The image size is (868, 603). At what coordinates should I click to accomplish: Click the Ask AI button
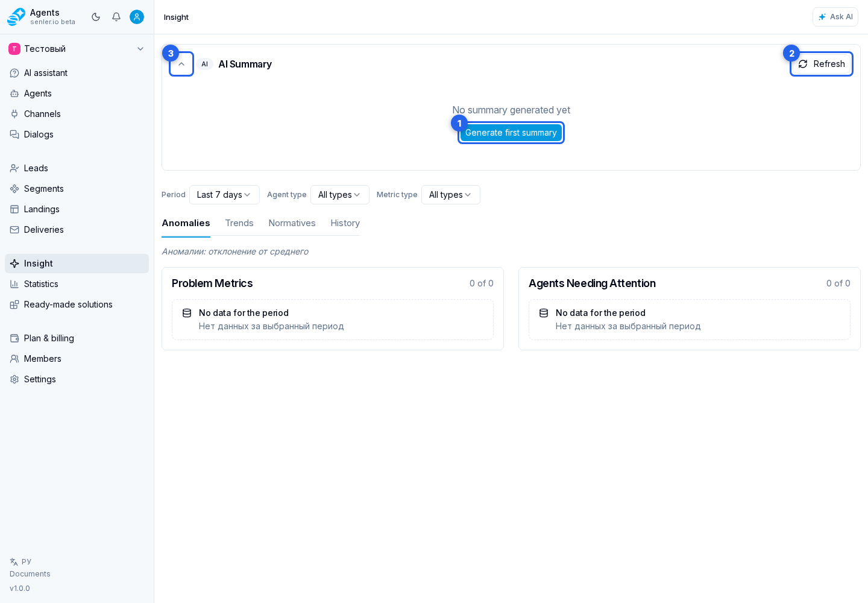pos(835,17)
